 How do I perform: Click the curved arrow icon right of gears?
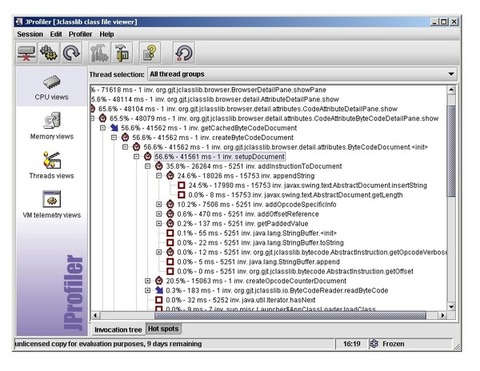pyautogui.click(x=71, y=53)
